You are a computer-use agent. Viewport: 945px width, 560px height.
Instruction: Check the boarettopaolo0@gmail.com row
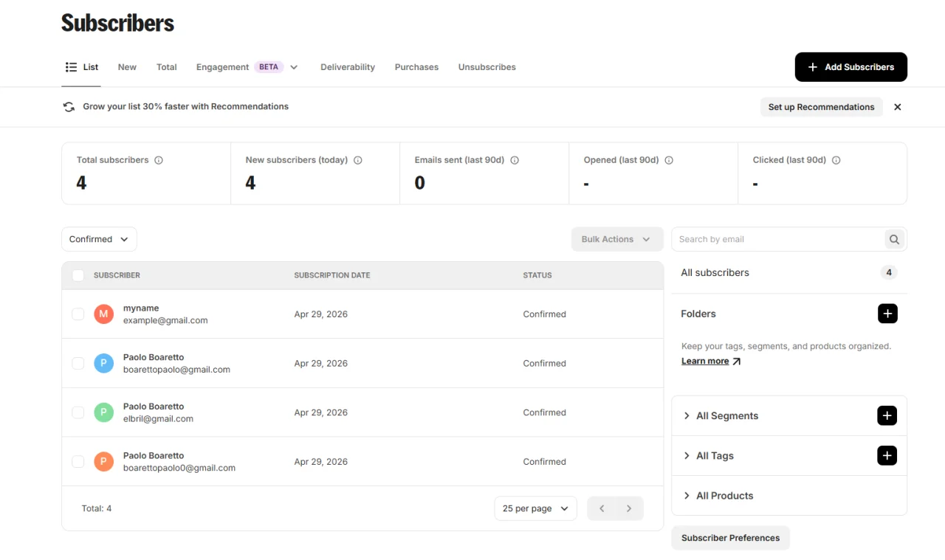tap(78, 462)
